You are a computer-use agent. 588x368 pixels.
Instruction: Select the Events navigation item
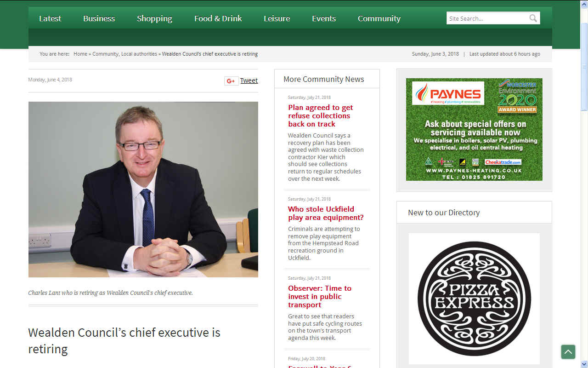coord(324,18)
